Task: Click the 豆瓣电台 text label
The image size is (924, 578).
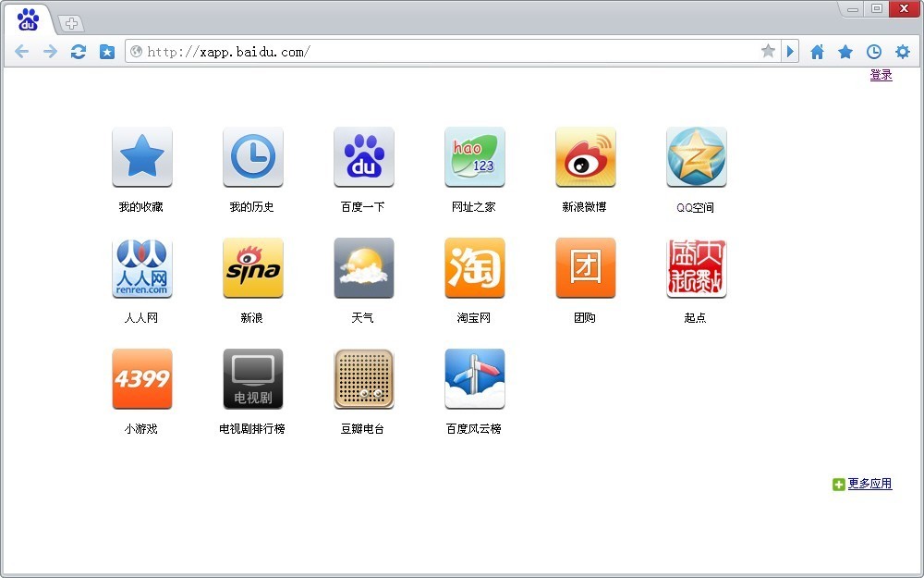Action: [x=362, y=429]
